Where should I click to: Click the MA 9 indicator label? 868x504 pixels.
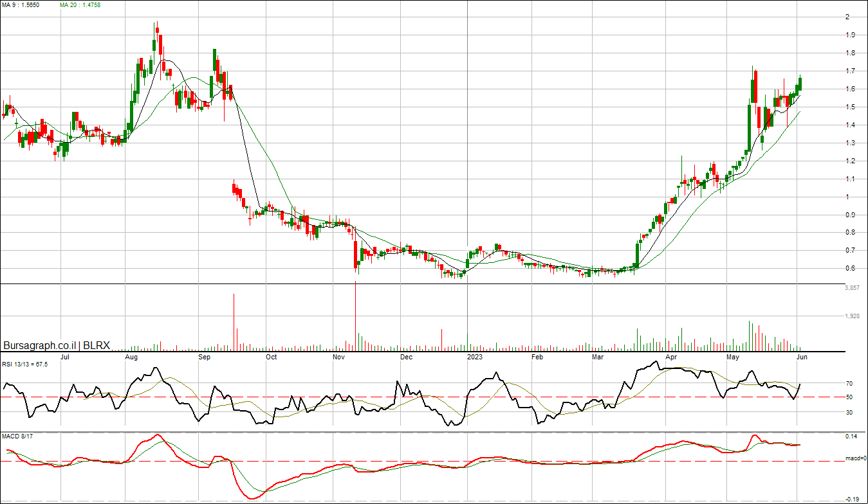tap(23, 4)
